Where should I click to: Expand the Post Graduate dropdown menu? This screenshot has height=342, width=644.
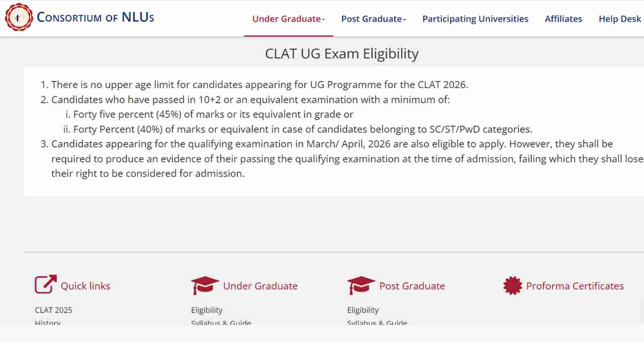point(373,19)
